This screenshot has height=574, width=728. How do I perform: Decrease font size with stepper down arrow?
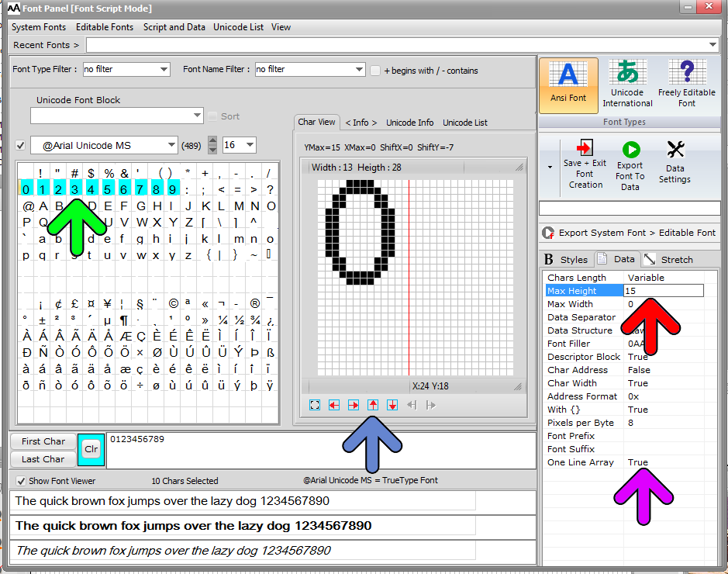[212, 150]
